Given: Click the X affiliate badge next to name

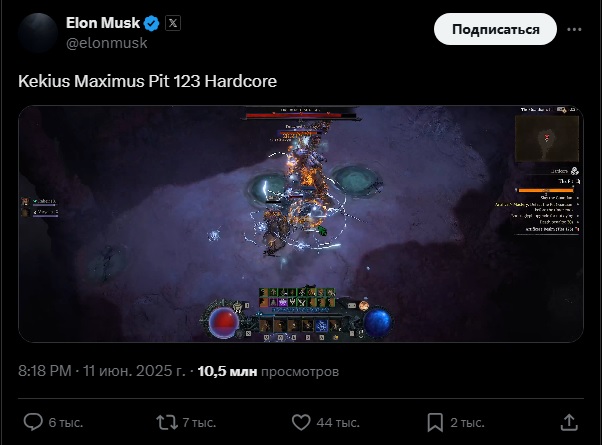Looking at the screenshot, I should point(173,23).
